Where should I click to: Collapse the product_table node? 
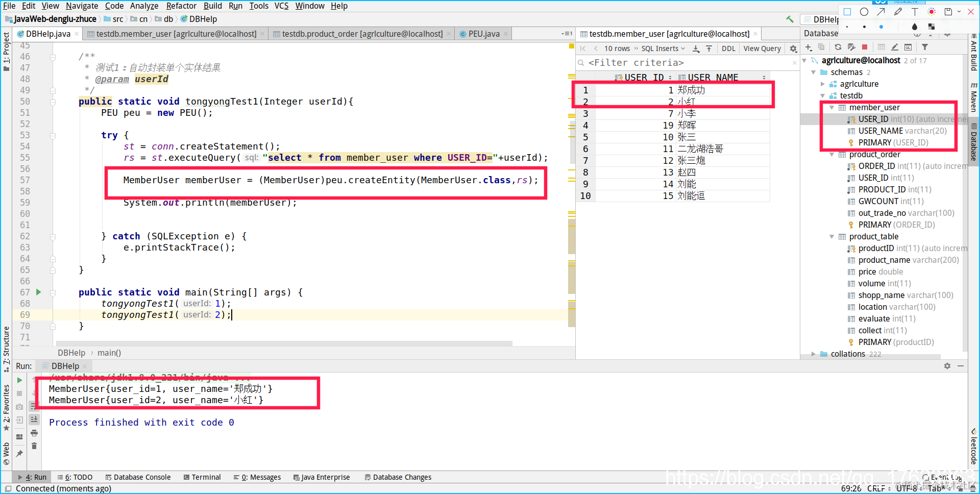pyautogui.click(x=832, y=237)
